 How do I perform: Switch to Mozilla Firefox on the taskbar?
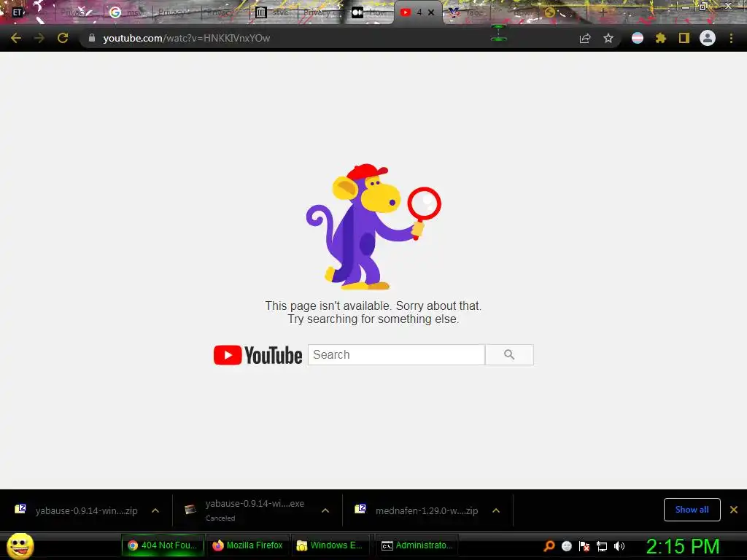[249, 545]
